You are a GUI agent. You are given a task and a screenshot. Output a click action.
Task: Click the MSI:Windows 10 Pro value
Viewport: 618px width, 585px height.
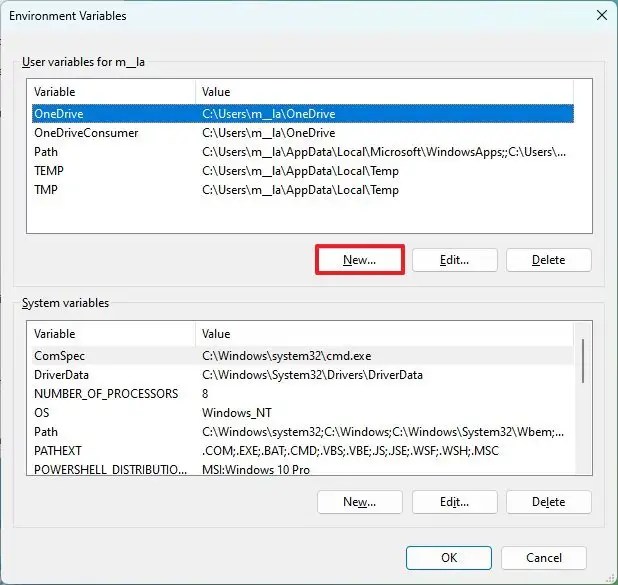[x=256, y=469]
